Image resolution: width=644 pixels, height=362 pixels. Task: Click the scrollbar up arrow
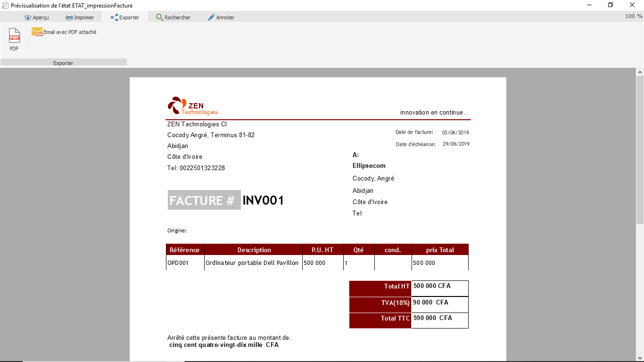coord(640,72)
